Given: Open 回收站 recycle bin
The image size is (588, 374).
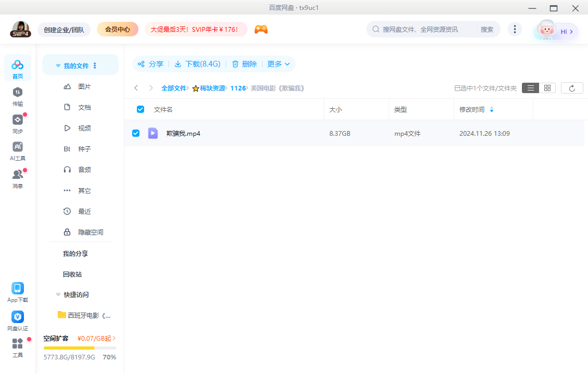Looking at the screenshot, I should [72, 274].
